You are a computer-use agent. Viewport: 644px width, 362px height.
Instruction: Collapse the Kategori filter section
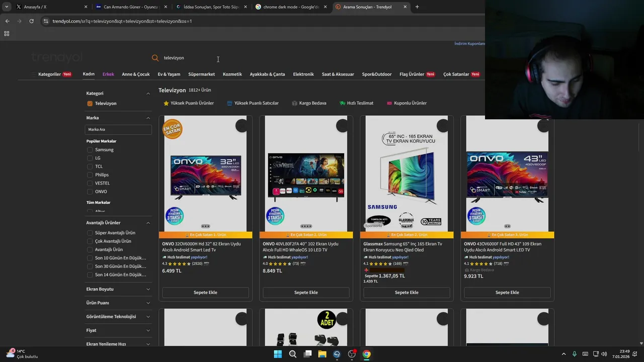pos(148,94)
